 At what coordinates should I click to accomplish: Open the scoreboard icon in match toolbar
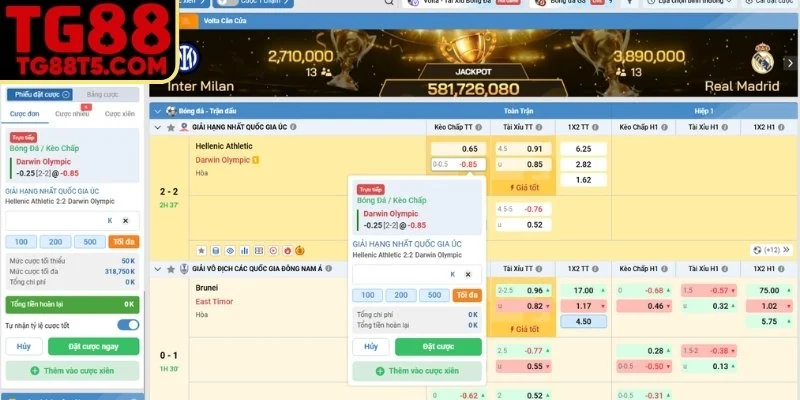point(259,251)
